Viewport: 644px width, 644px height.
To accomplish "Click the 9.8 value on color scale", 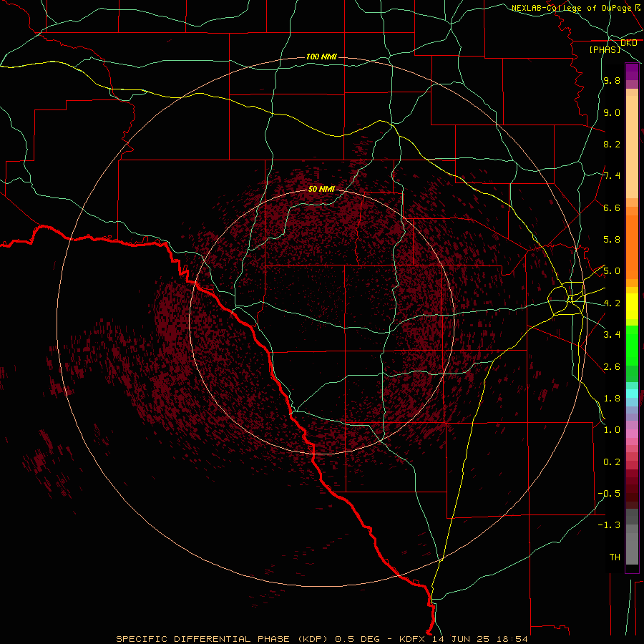I will (x=612, y=81).
